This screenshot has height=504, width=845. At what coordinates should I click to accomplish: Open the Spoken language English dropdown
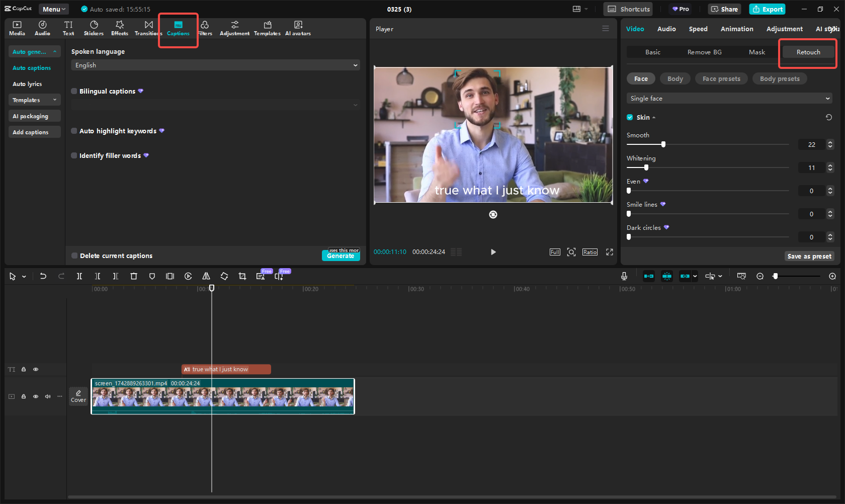[215, 65]
